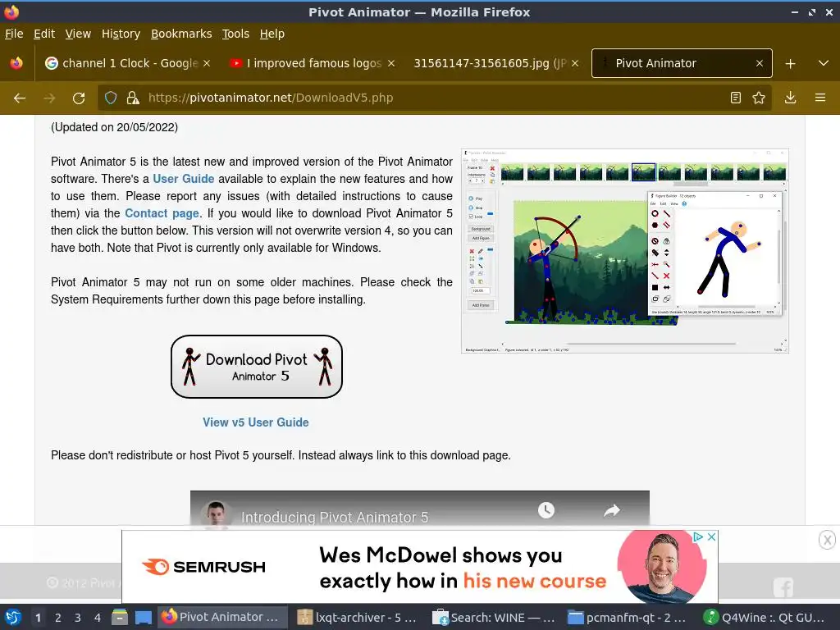840x630 pixels.
Task: Open the Firefox hamburger menu
Action: (820, 98)
